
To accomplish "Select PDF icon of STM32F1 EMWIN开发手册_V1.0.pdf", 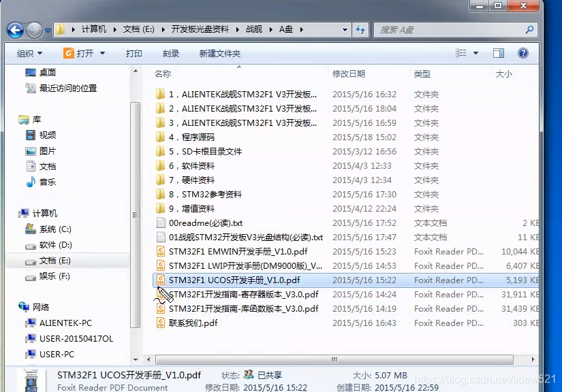I will point(161,252).
